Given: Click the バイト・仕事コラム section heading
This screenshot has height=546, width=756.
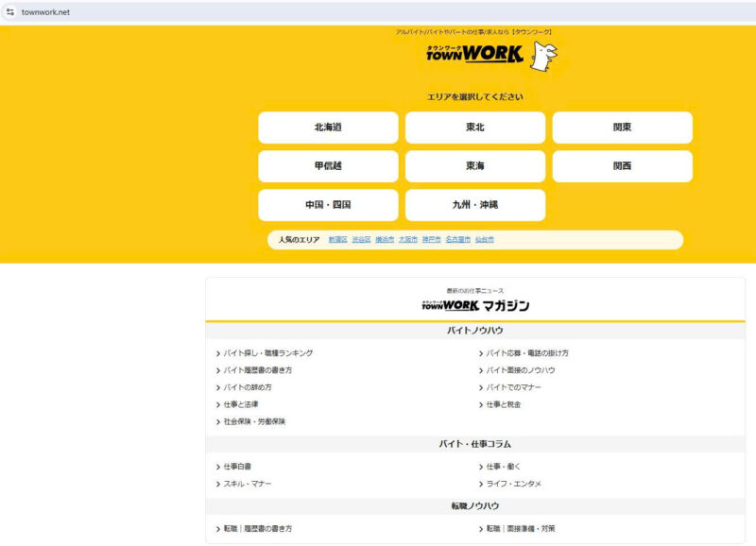Looking at the screenshot, I should click(475, 444).
